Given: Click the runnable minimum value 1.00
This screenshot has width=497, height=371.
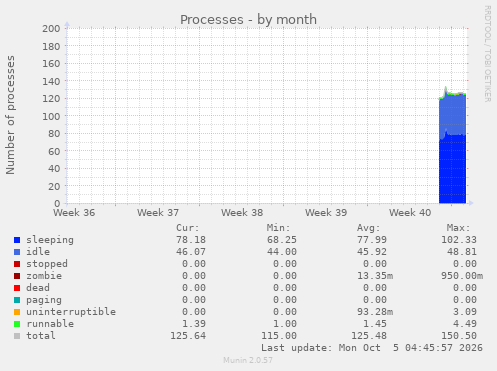Looking at the screenshot, I should (x=285, y=324).
